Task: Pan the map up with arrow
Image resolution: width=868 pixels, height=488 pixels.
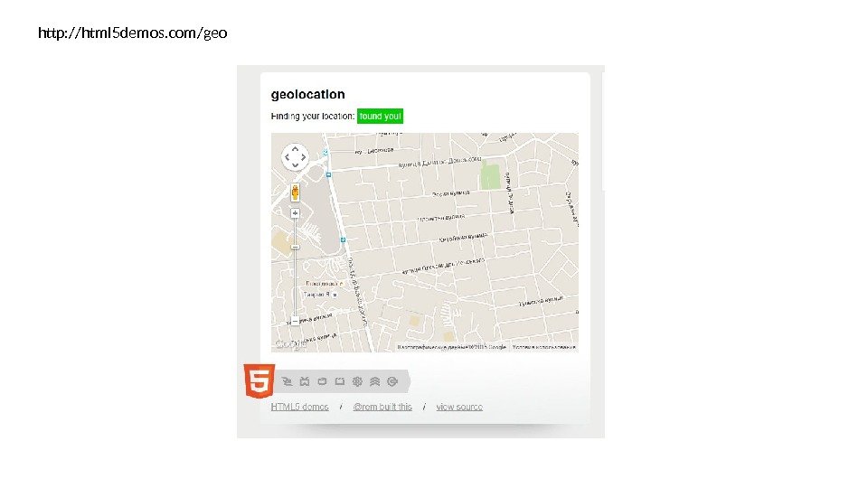Action: (x=295, y=148)
